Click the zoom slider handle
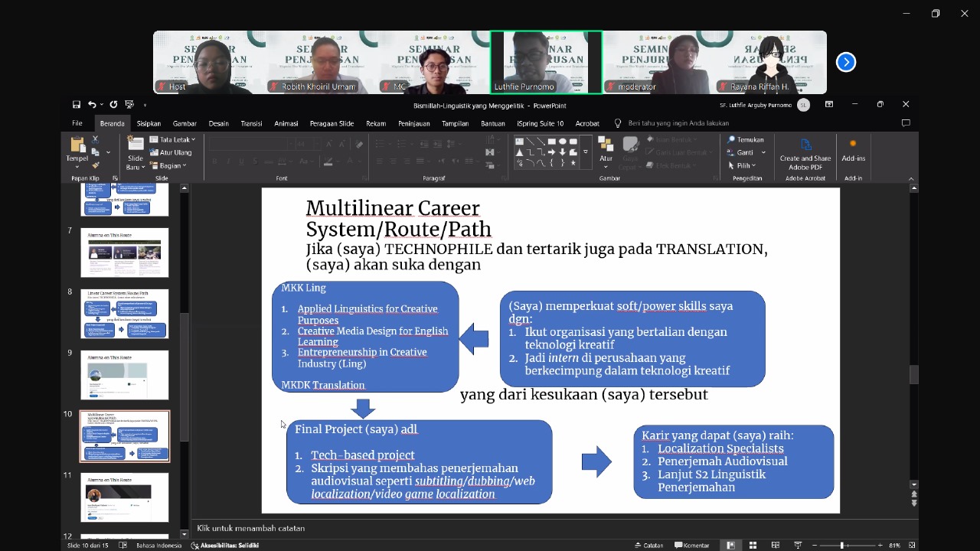Viewport: 980px width, 551px height. coord(841,546)
